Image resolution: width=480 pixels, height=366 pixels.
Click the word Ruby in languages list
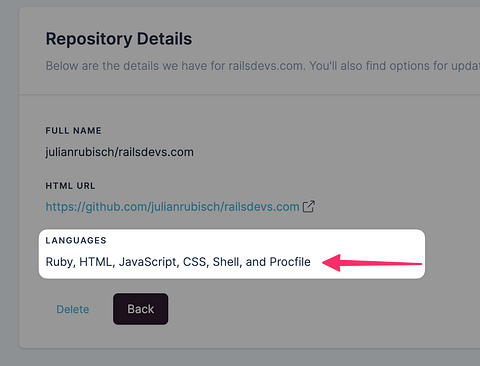61,262
